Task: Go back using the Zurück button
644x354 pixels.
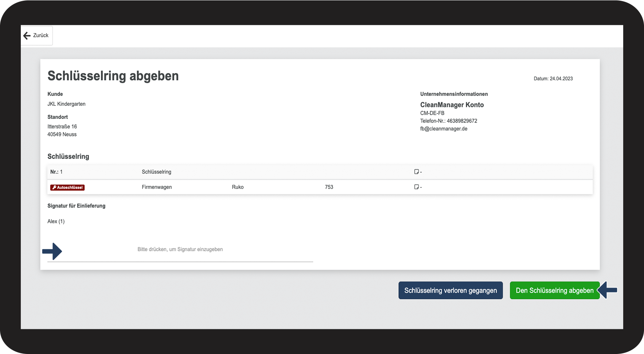Action: [36, 35]
